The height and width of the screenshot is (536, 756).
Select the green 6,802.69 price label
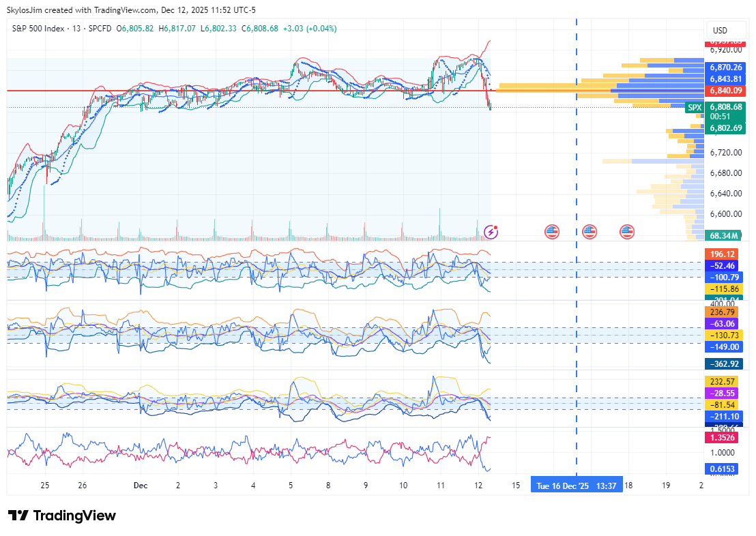(x=725, y=128)
